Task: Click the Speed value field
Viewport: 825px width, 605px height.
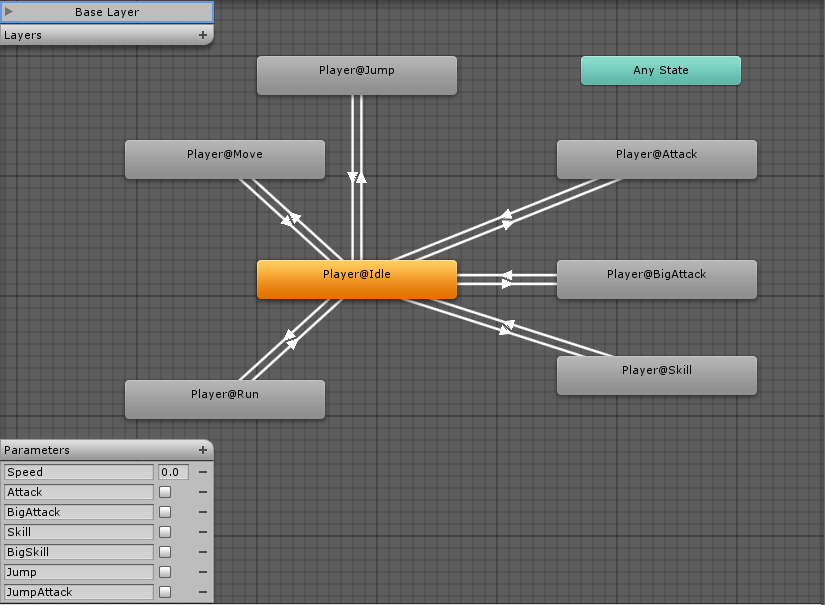Action: (x=173, y=472)
